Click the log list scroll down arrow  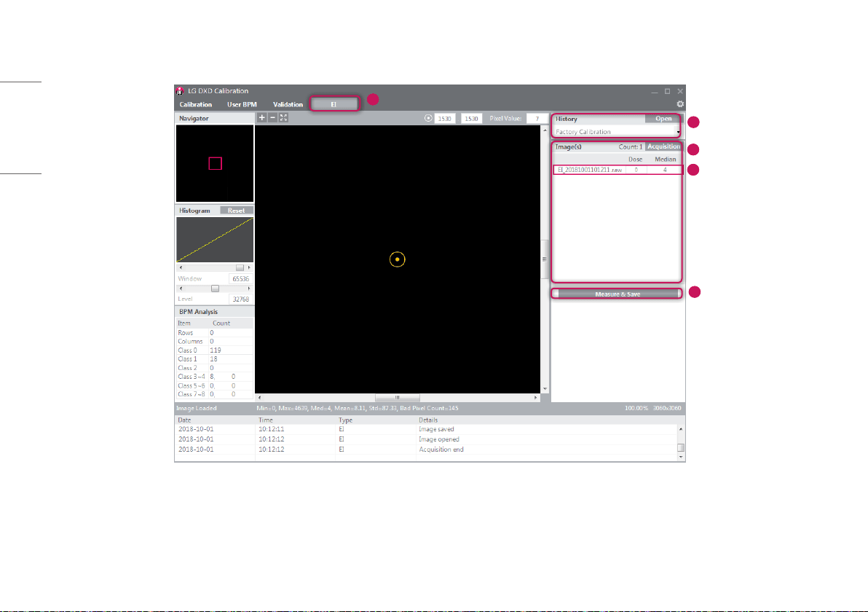(681, 457)
